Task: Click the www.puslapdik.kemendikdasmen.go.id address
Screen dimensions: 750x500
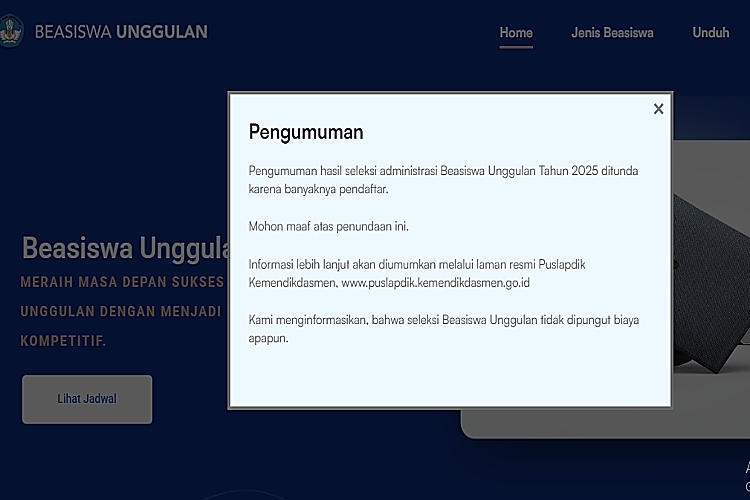Action: 435,283
